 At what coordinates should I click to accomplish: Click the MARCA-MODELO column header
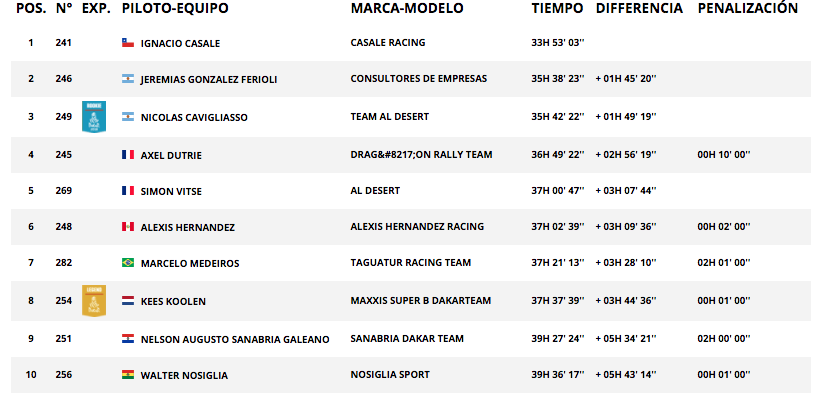click(407, 8)
